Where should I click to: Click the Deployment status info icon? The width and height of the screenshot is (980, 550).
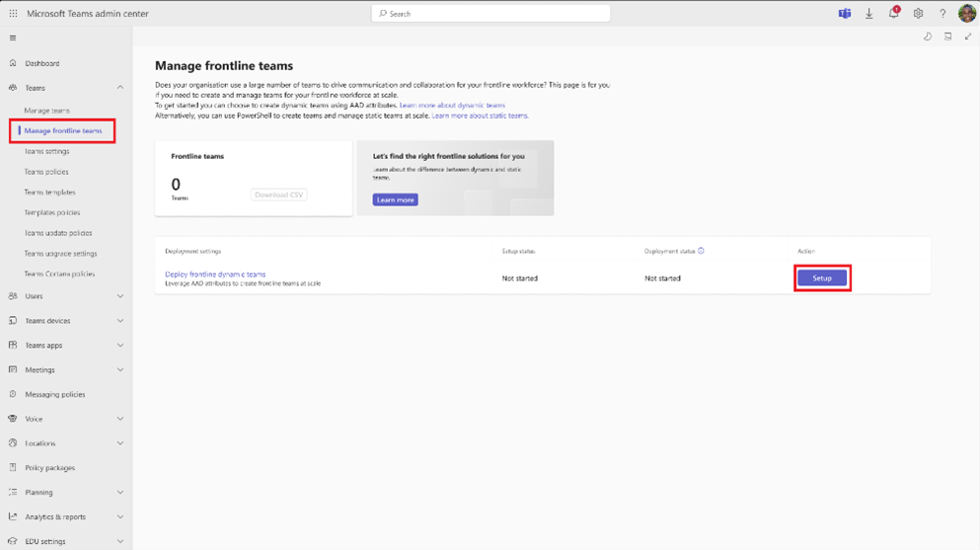point(701,251)
